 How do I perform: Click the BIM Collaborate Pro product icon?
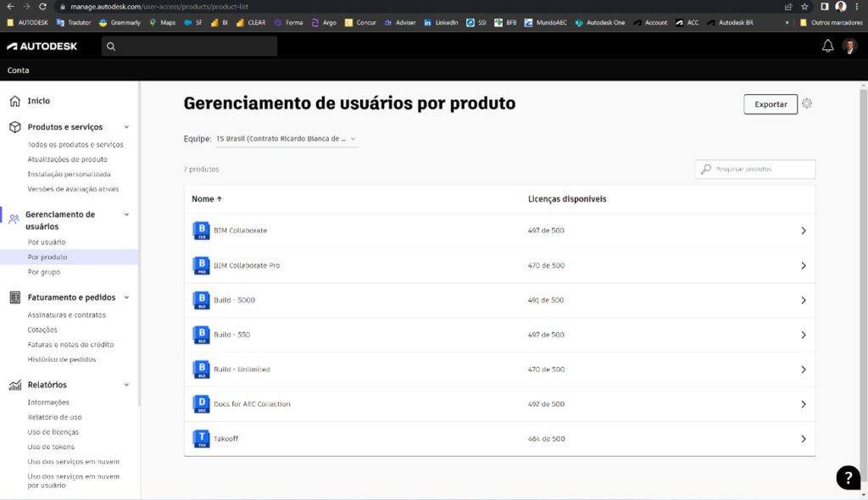pyautogui.click(x=201, y=265)
